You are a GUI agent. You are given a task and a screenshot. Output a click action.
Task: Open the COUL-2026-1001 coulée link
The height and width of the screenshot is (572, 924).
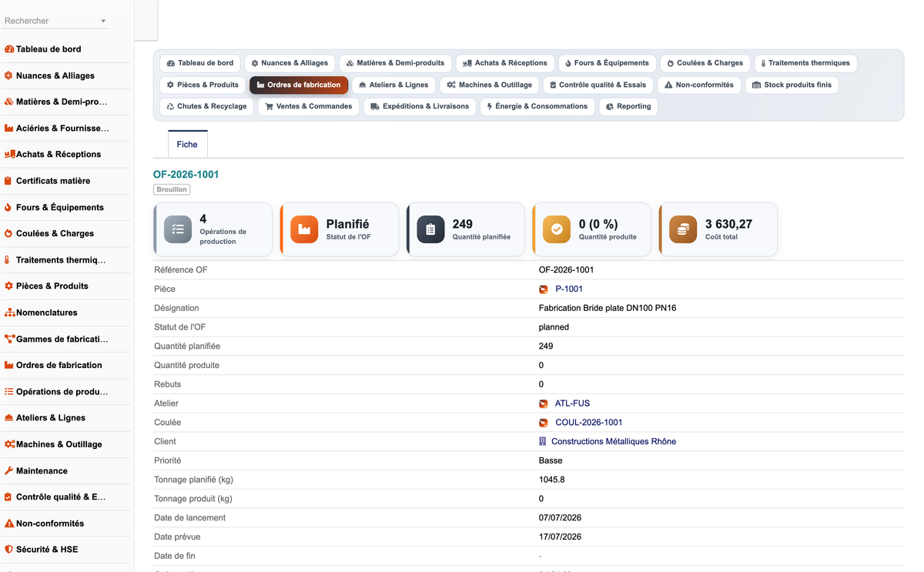[589, 423]
